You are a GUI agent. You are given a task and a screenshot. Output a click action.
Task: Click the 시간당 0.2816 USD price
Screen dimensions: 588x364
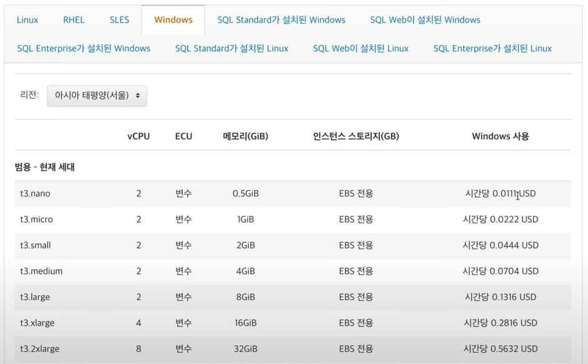[x=500, y=323]
